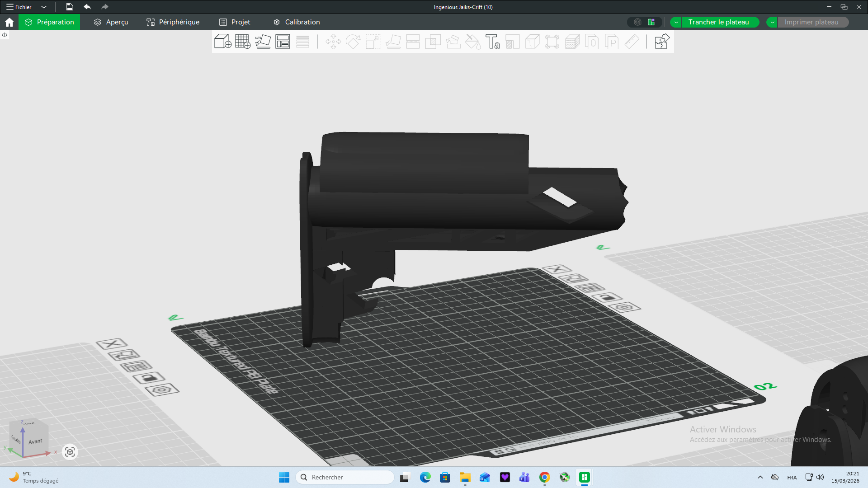Open the Windows Start menu

click(284, 477)
